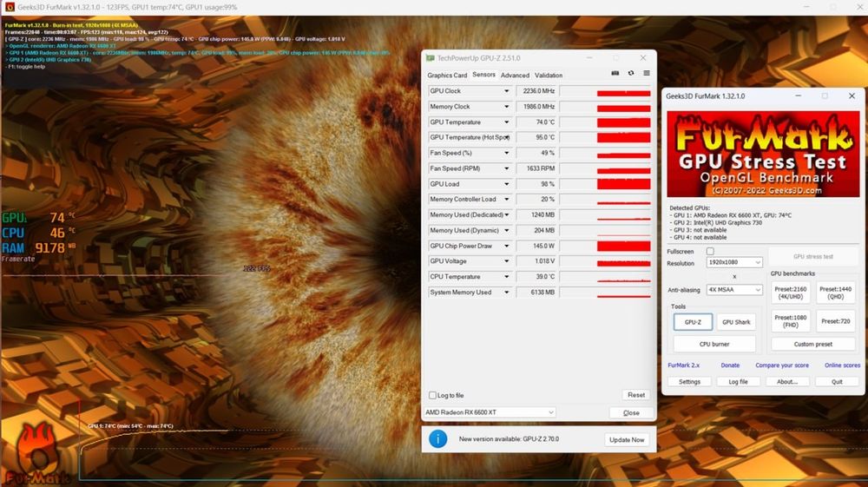
Task: Open the Memory Controller Load dropdown
Action: point(506,200)
